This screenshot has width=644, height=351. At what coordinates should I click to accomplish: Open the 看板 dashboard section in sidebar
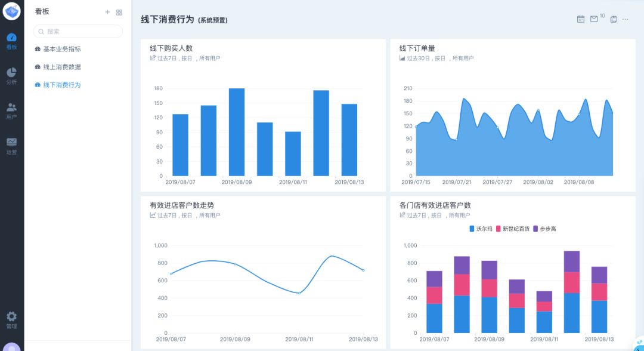coord(11,41)
